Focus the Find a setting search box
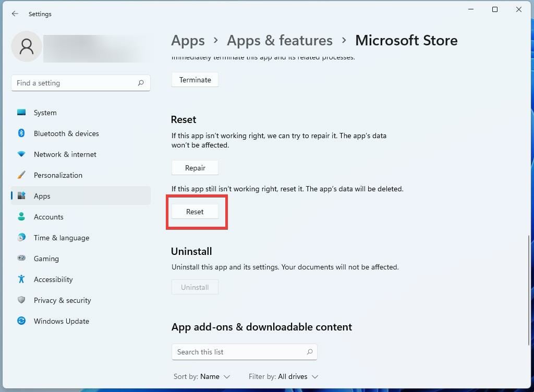Viewport: 534px width, 392px height. 81,83
